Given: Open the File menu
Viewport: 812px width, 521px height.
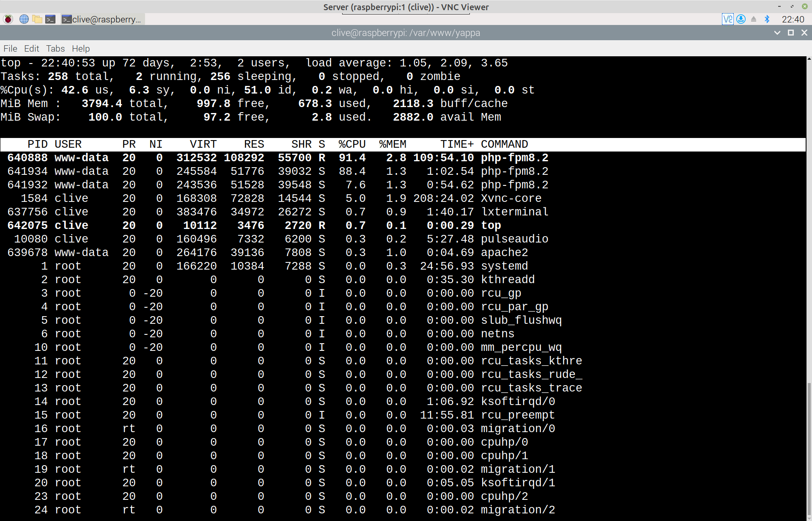Looking at the screenshot, I should pos(10,49).
